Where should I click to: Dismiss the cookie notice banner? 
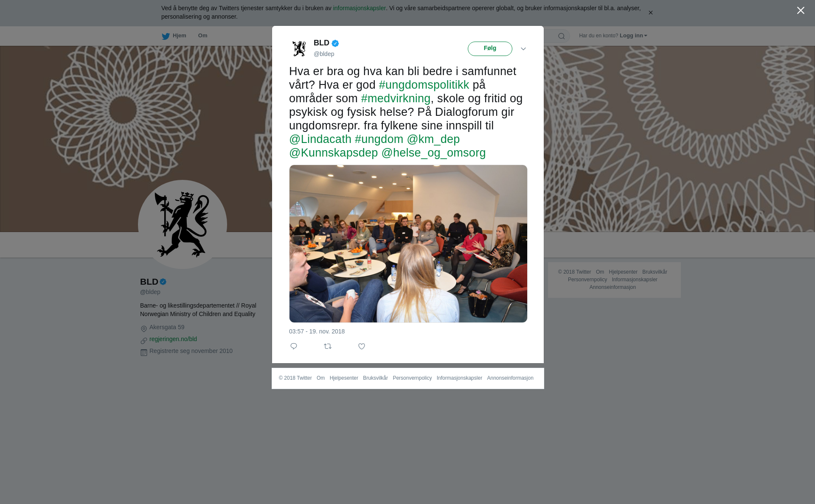(650, 13)
